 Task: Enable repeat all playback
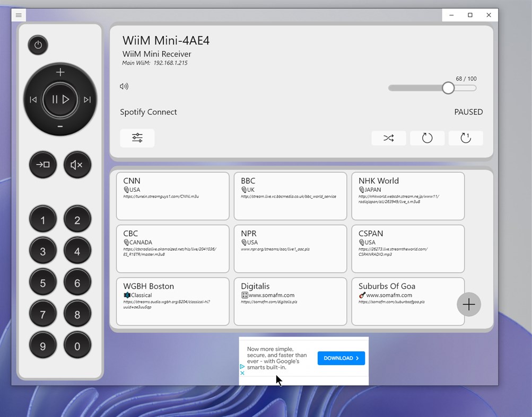point(427,138)
